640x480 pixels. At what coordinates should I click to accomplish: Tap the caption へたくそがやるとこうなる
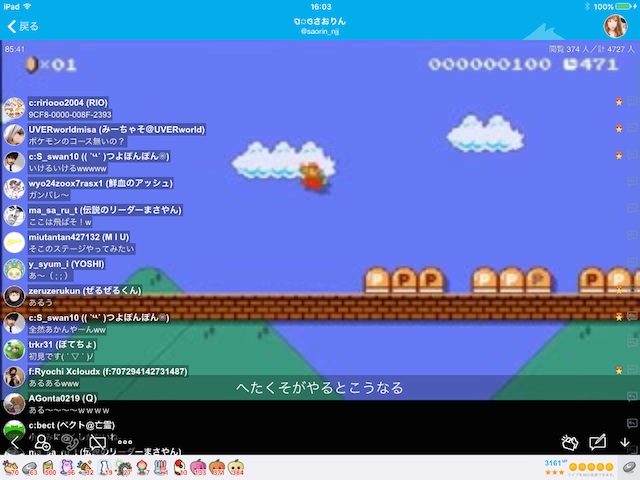(x=320, y=387)
